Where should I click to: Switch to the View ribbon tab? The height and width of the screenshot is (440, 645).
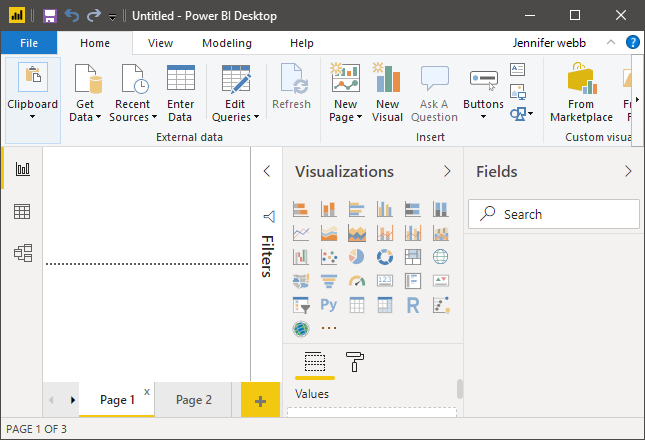point(160,43)
